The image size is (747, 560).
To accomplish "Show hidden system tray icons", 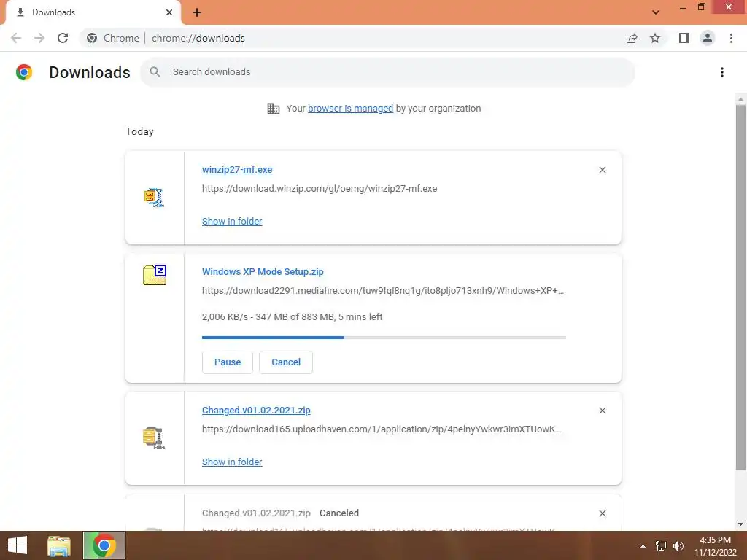I will (643, 546).
